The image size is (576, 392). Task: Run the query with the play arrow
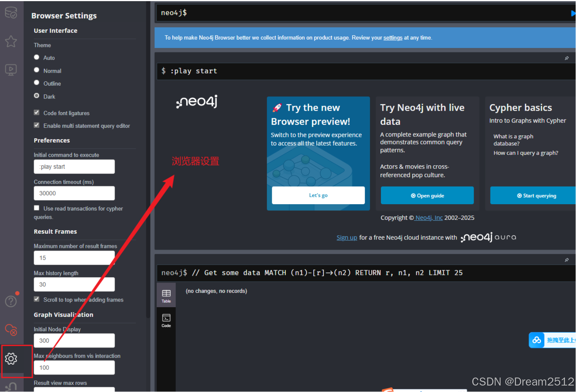point(573,13)
